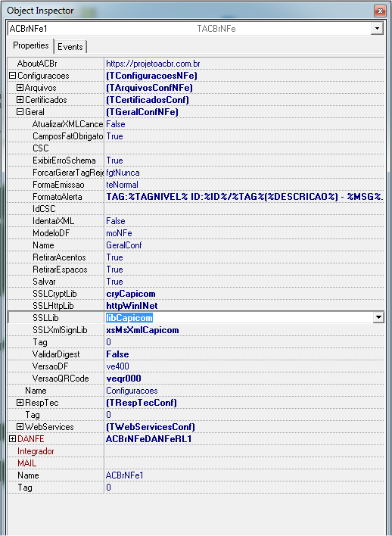Select the IdentarXML property

[x=53, y=221]
